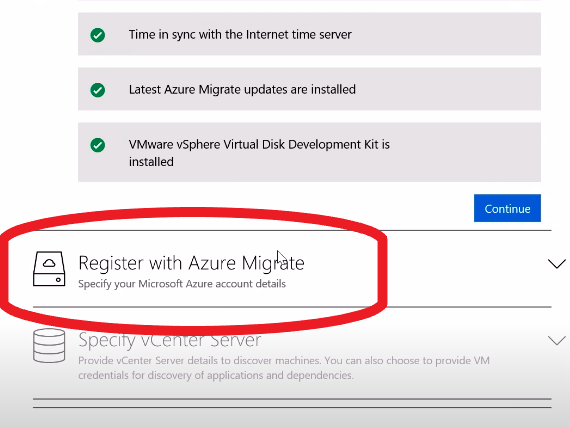This screenshot has height=428, width=570.
Task: Click green checkmark beside Latest Azure Migrate updates
Action: tap(97, 90)
